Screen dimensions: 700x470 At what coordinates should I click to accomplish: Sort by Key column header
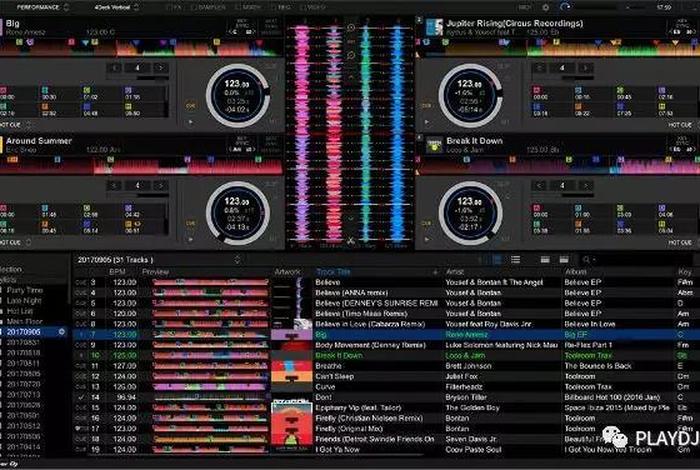pyautogui.click(x=687, y=271)
